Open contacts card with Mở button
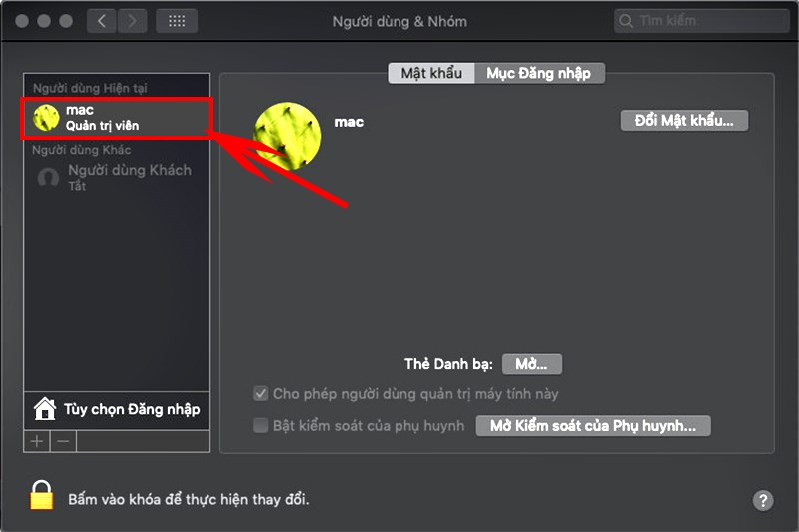This screenshot has width=799, height=532. pos(532,364)
